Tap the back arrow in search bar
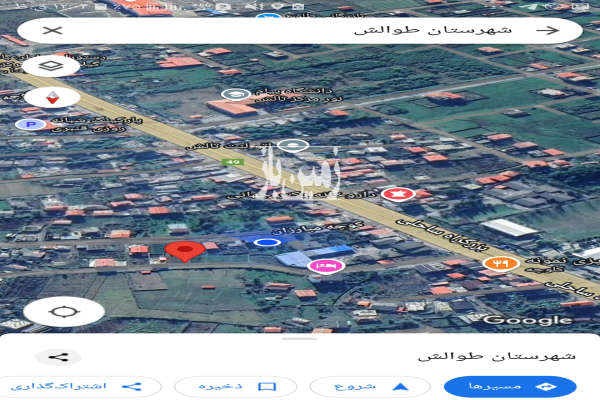600x400 pixels. coord(548,31)
